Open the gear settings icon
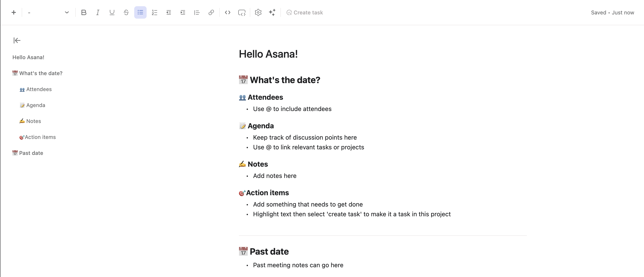Viewport: 644px width, 277px height. point(258,12)
